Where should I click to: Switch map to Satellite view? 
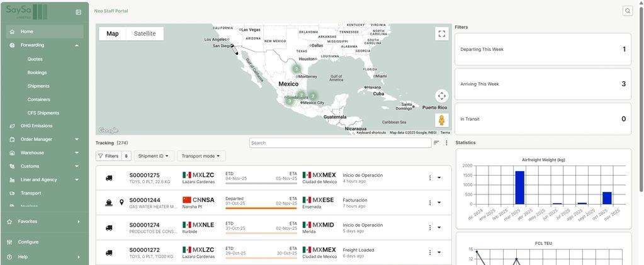pos(145,34)
